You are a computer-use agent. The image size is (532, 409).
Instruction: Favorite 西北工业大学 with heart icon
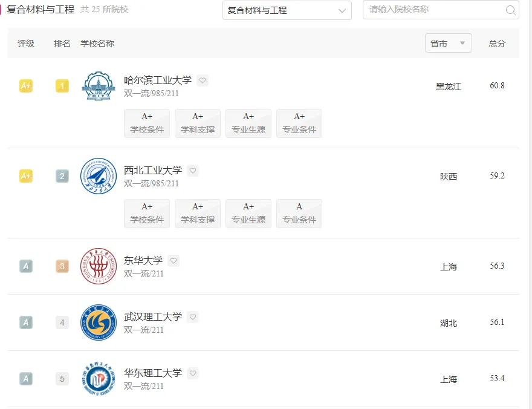click(193, 171)
